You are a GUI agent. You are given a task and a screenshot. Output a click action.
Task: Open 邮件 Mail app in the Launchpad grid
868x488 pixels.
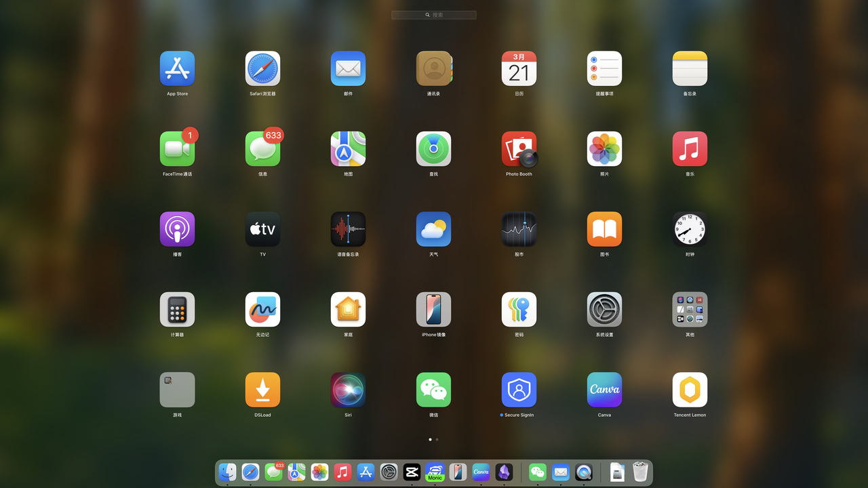(348, 68)
